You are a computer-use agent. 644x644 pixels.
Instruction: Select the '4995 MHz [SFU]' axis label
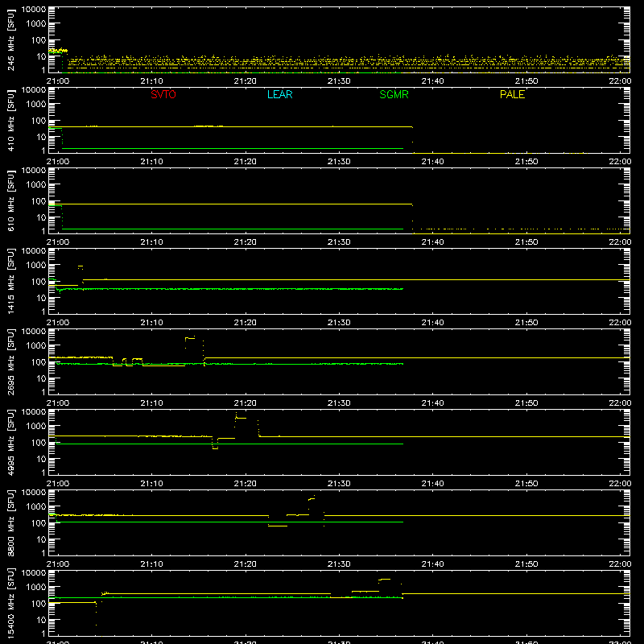tap(10, 442)
